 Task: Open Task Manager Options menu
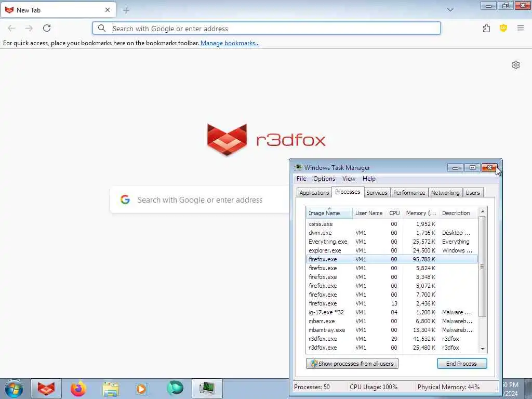pyautogui.click(x=324, y=179)
